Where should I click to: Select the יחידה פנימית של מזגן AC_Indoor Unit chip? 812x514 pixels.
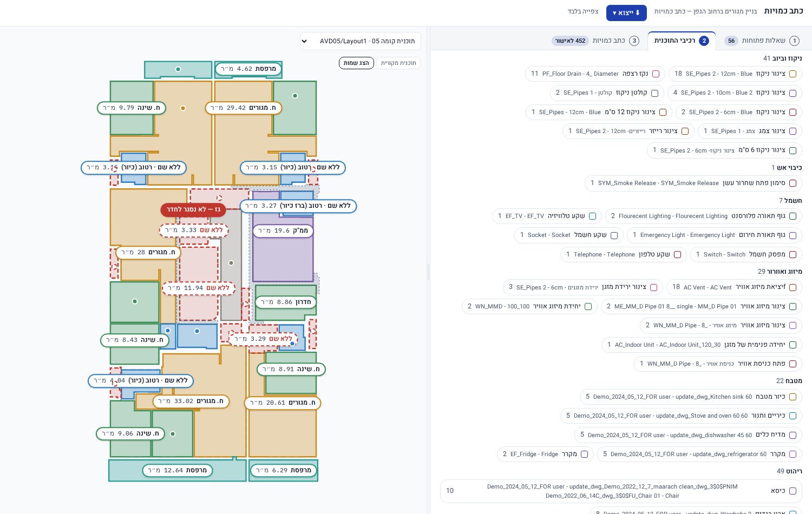point(702,345)
